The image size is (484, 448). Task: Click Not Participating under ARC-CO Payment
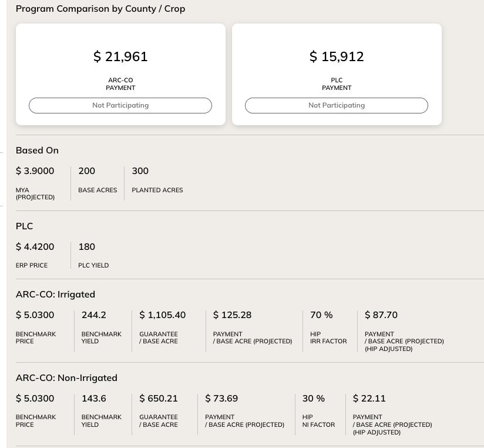120,105
